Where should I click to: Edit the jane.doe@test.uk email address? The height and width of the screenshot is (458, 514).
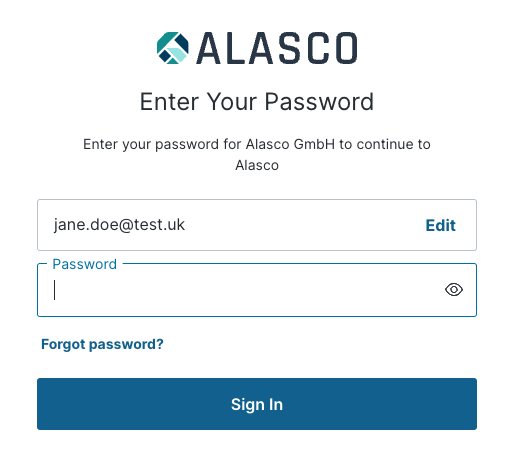point(440,225)
